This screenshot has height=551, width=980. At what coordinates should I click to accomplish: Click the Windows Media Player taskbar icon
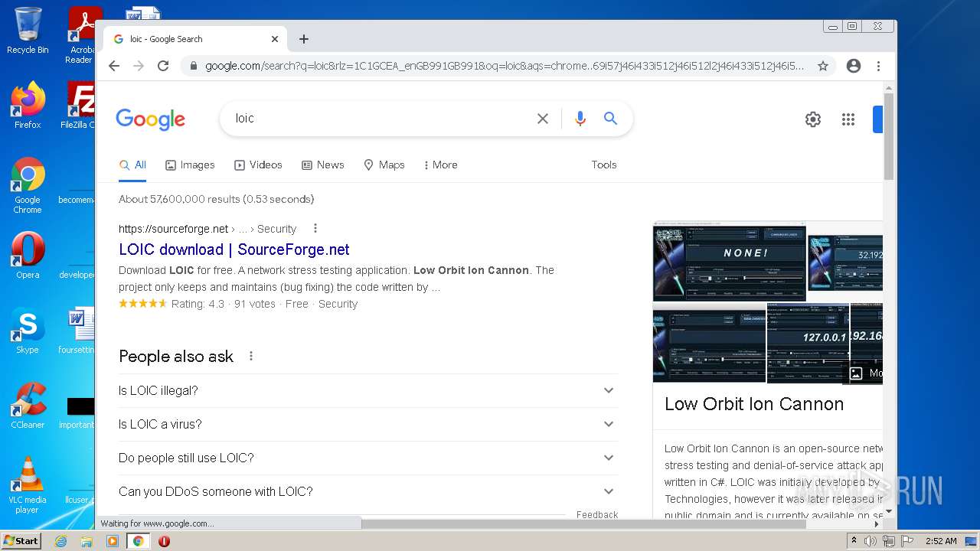(x=113, y=541)
